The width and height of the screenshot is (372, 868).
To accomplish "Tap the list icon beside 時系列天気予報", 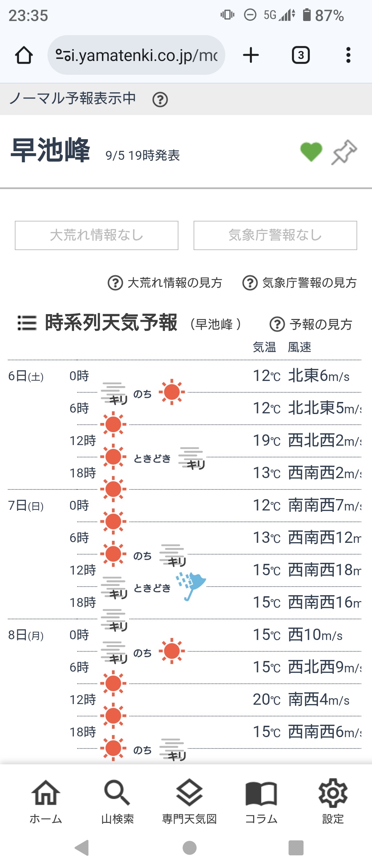I will coord(27,323).
